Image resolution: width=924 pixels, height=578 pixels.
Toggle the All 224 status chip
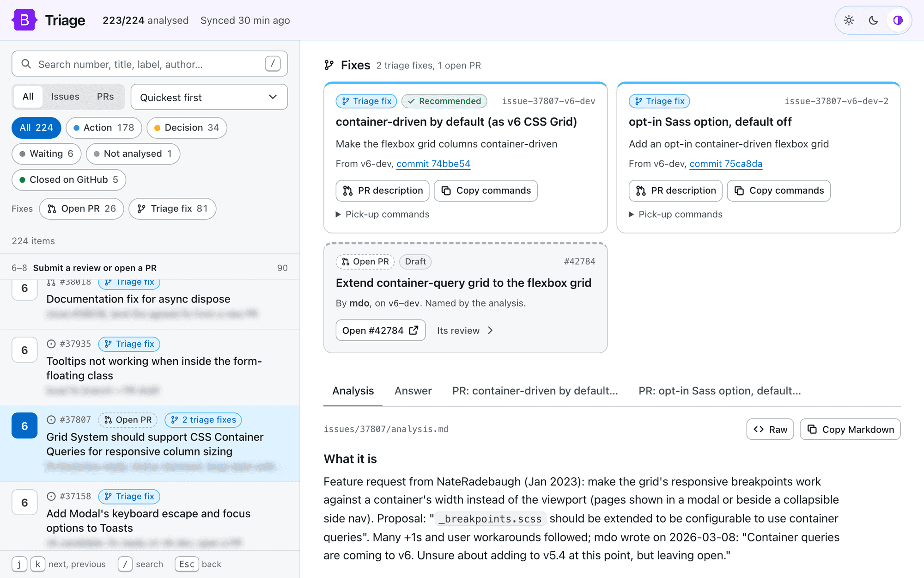pos(36,128)
